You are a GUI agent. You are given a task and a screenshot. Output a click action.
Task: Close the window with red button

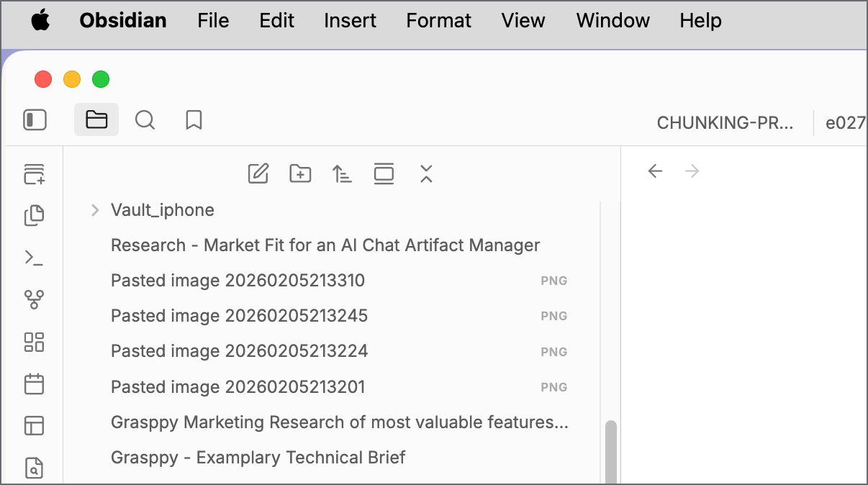click(x=43, y=79)
